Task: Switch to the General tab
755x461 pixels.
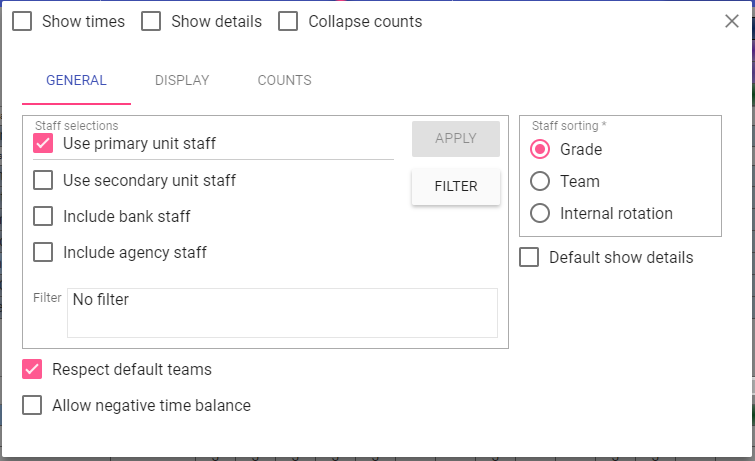Action: coord(76,81)
